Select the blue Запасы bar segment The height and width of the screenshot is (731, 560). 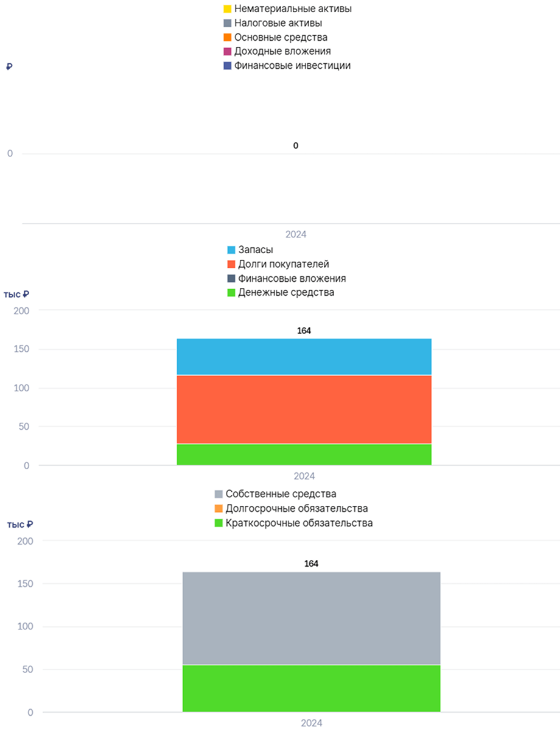pos(304,357)
